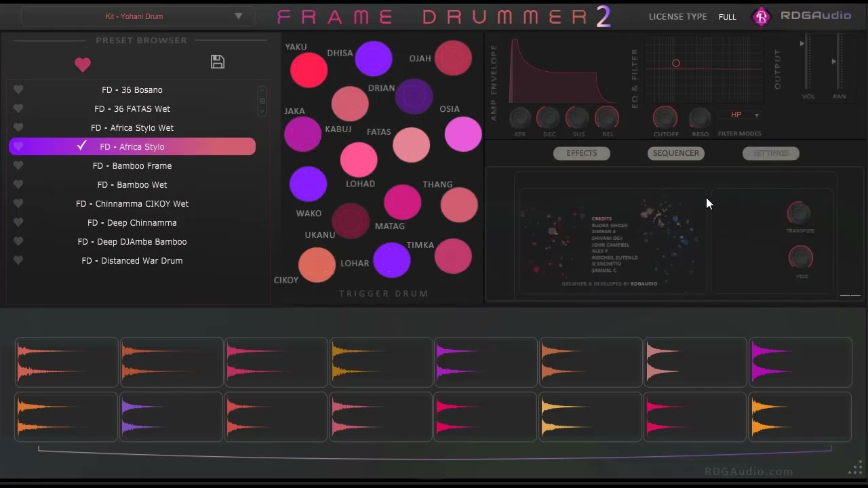The width and height of the screenshot is (868, 488).
Task: Open the EFFECTS tab
Action: click(582, 153)
